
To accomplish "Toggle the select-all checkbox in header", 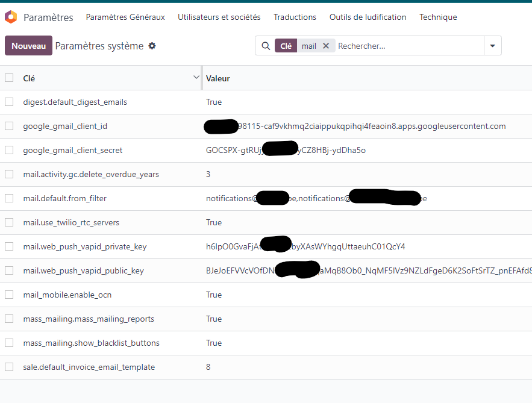I will (x=9, y=78).
